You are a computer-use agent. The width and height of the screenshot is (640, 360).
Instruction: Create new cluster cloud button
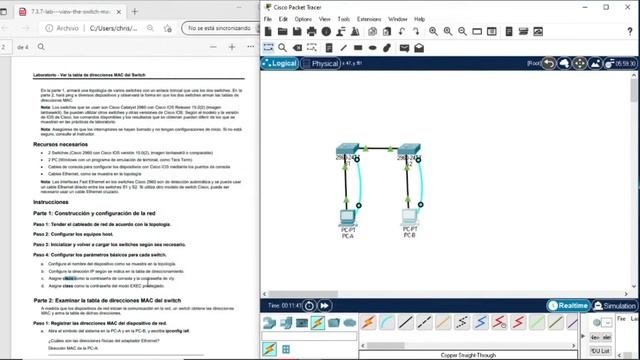564,64
